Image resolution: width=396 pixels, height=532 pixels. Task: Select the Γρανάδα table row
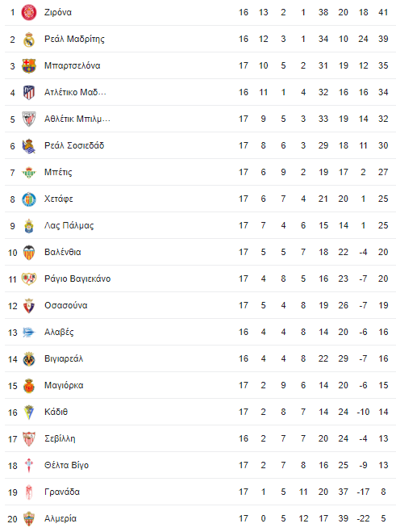click(x=200, y=492)
